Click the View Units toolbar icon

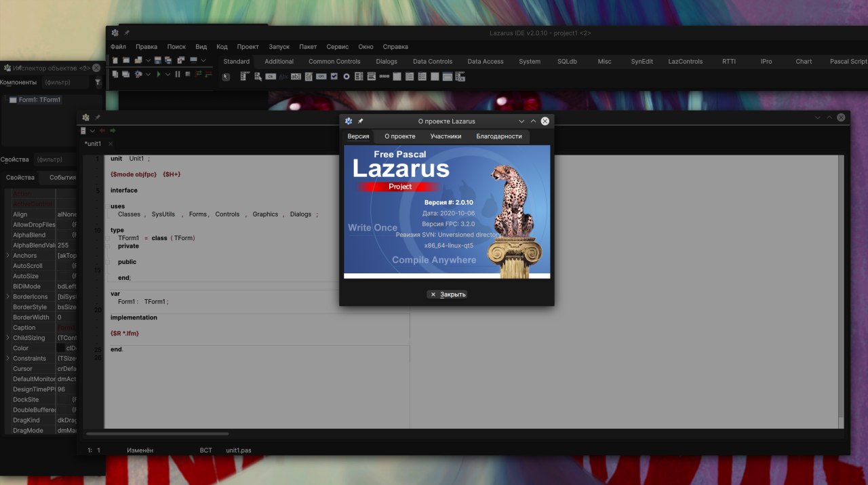pos(115,74)
